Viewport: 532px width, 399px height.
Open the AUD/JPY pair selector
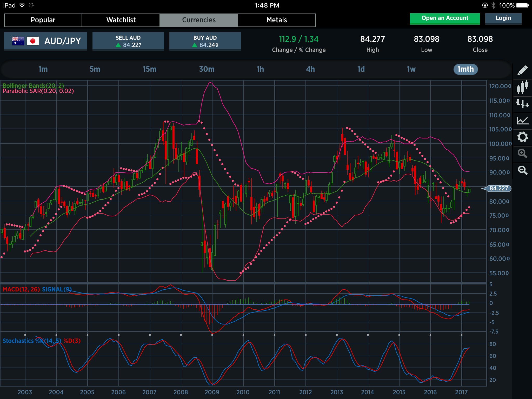tap(46, 41)
